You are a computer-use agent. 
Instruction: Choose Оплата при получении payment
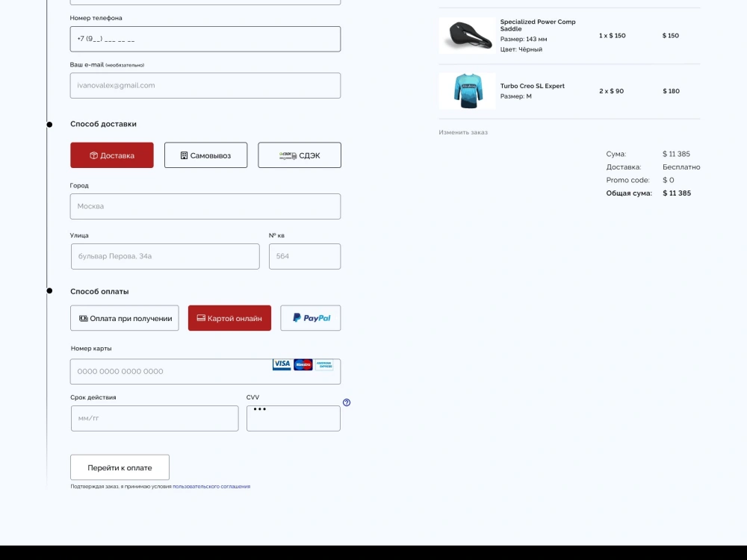(125, 318)
